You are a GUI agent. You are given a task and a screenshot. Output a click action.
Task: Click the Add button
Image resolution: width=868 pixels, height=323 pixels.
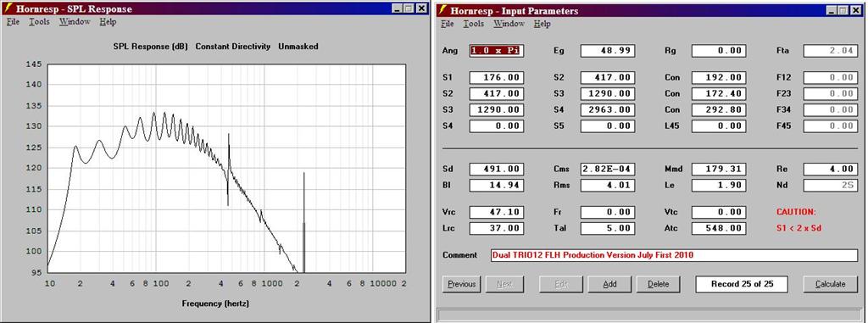click(x=609, y=284)
